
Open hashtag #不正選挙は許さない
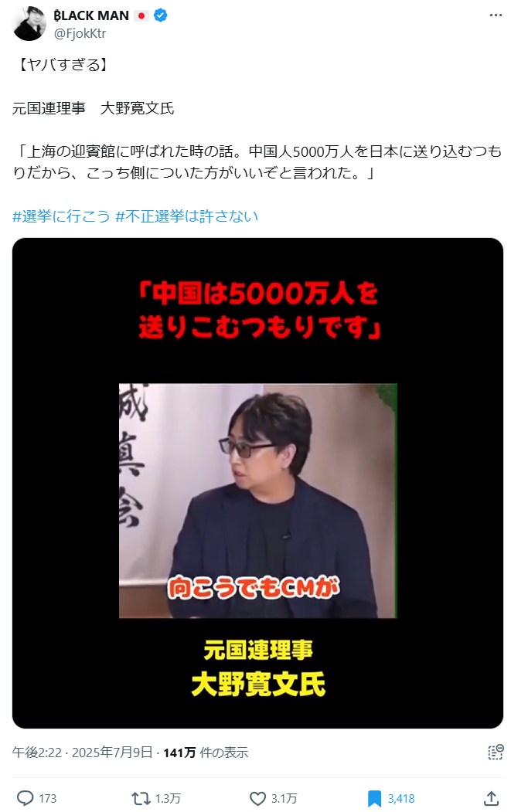[186, 216]
